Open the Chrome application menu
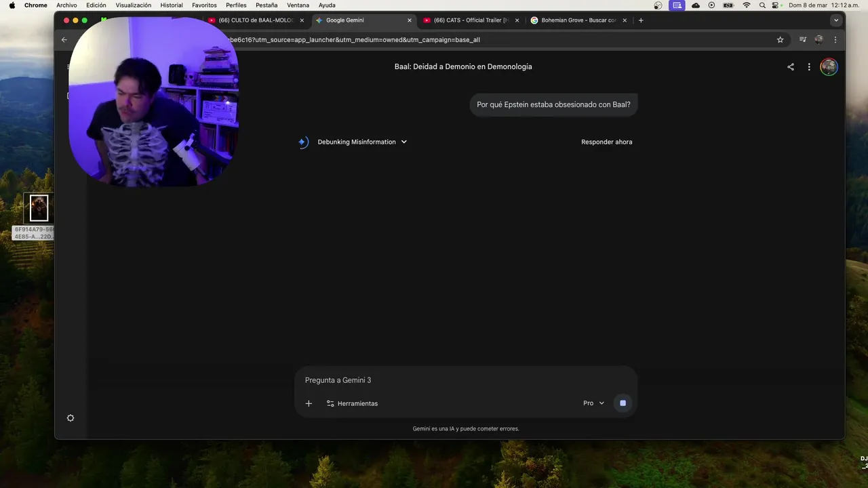Screen dimensions: 868x488 point(36,5)
